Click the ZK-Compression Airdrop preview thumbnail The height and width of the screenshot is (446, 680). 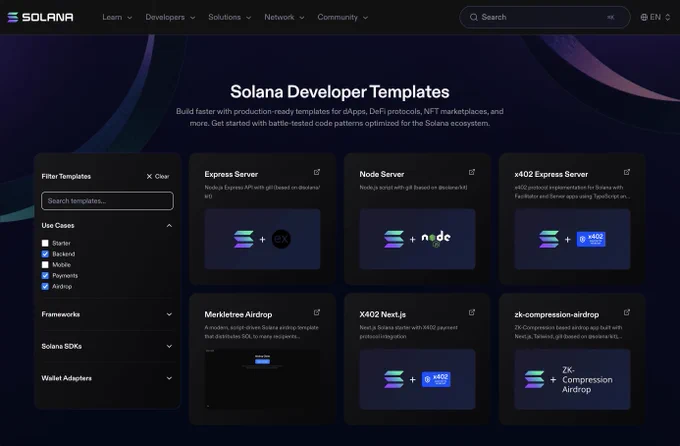point(572,379)
